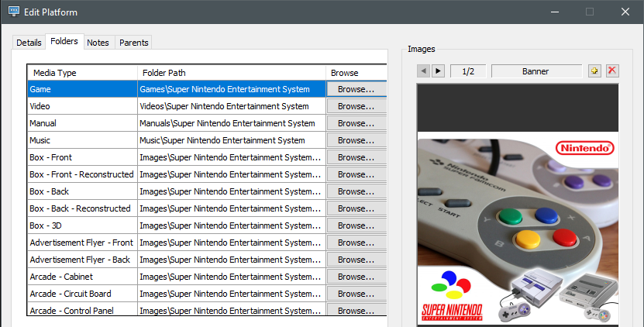Select the Folders tab
Screen dimensions: 644x327
point(64,41)
